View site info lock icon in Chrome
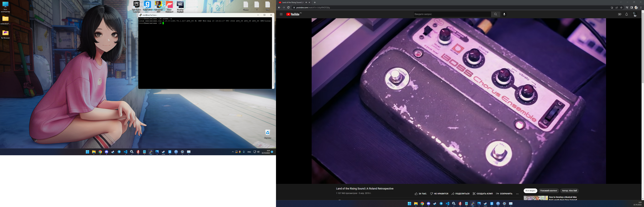The image size is (644, 207). [x=294, y=7]
